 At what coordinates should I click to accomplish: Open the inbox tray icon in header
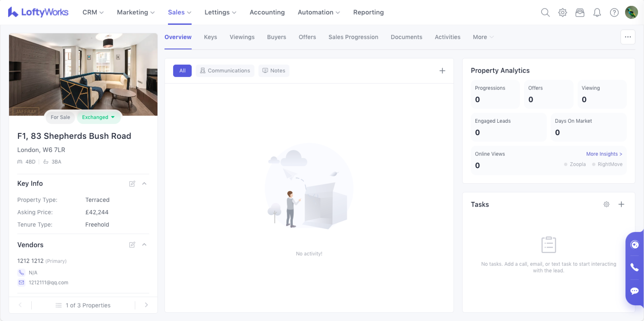[x=580, y=12]
